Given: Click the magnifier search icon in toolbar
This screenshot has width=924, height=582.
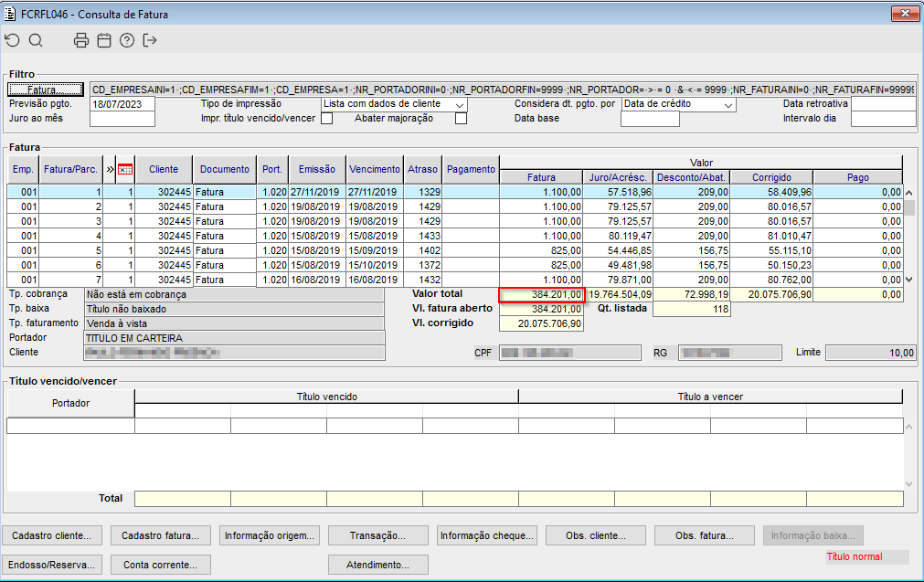Looking at the screenshot, I should click(36, 40).
